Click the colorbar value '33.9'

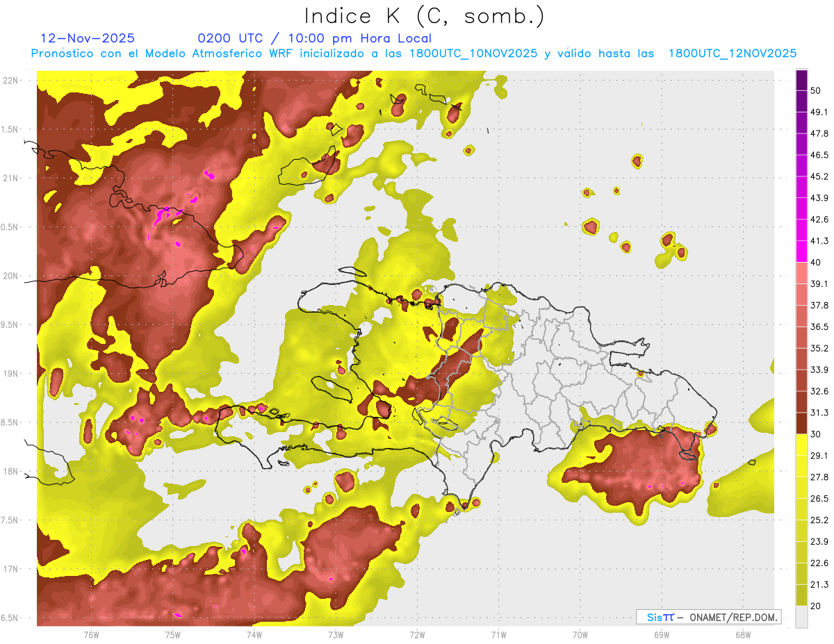coord(819,370)
